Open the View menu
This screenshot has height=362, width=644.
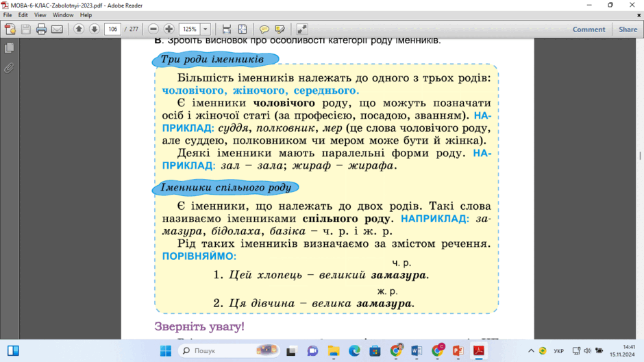[40, 15]
